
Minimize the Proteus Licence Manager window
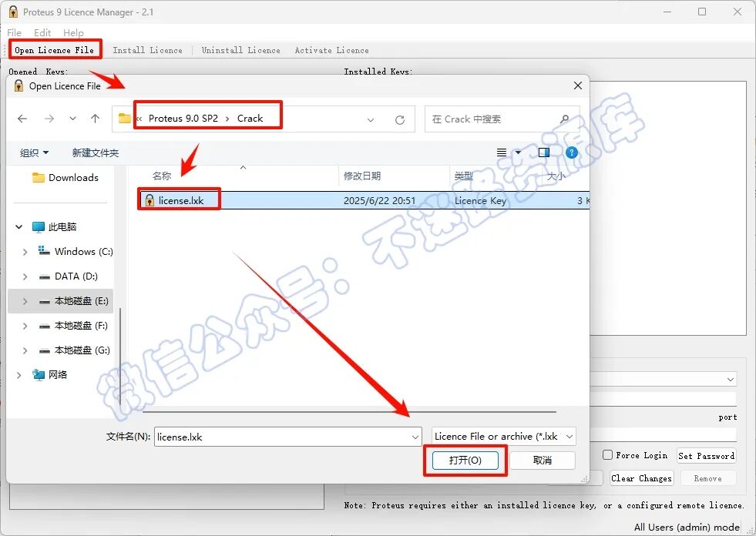point(667,12)
